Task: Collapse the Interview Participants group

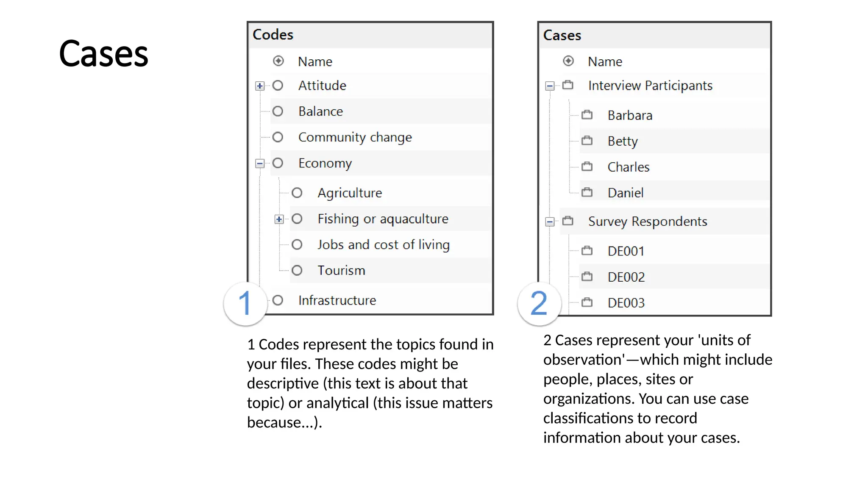Action: click(x=550, y=86)
